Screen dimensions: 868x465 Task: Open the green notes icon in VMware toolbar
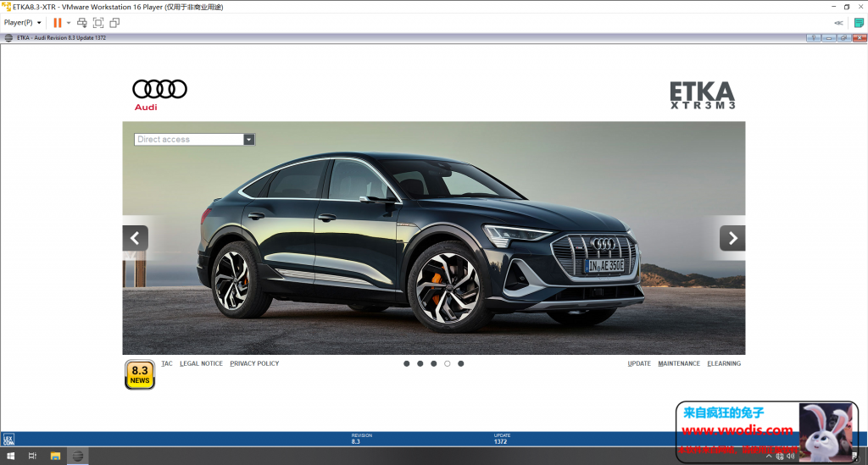tap(859, 23)
